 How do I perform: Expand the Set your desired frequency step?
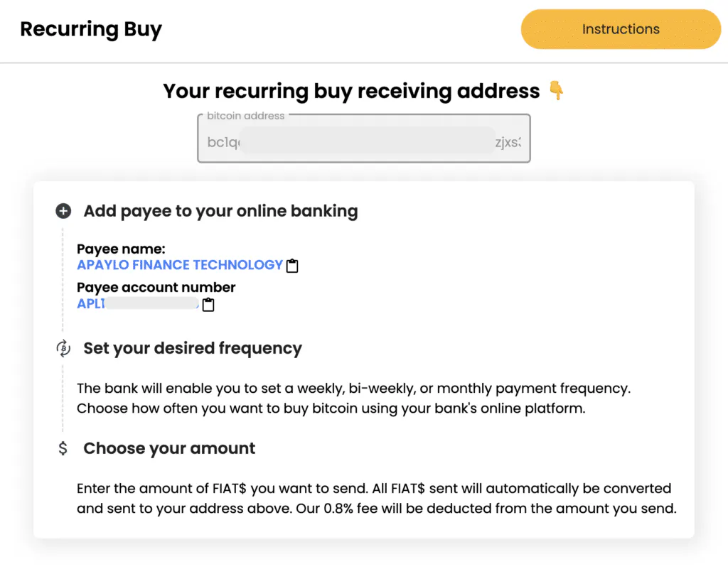[x=193, y=348]
